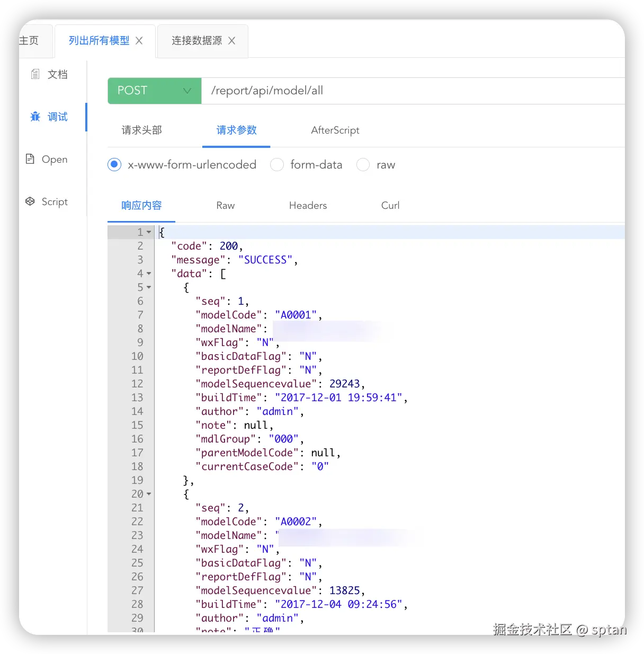The image size is (644, 654).
Task: Click the /report/api/model/all URL field
Action: pos(413,91)
